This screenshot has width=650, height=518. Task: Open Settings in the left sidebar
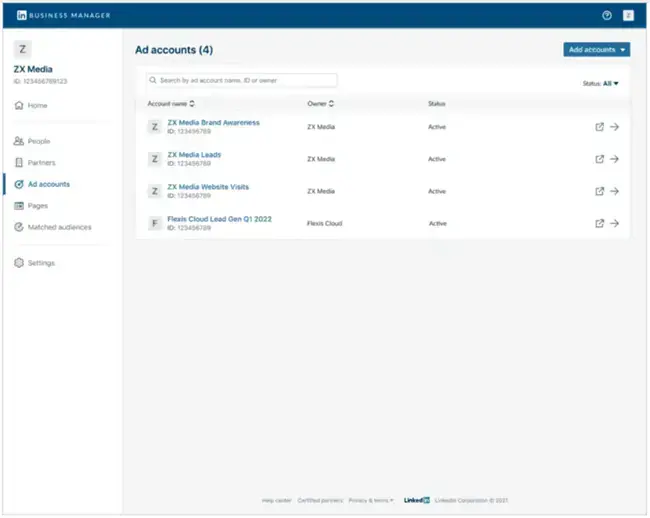coord(41,263)
